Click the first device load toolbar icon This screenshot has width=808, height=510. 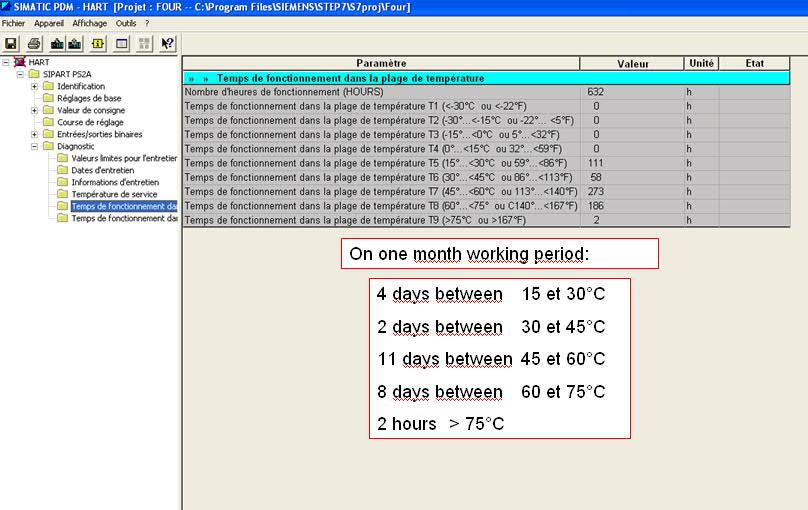(x=57, y=44)
